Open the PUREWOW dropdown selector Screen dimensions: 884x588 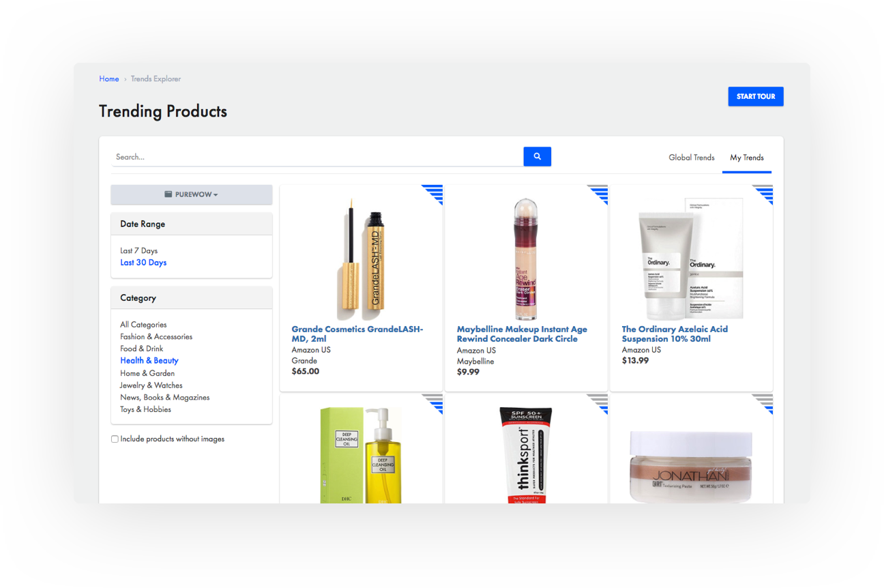click(x=192, y=194)
